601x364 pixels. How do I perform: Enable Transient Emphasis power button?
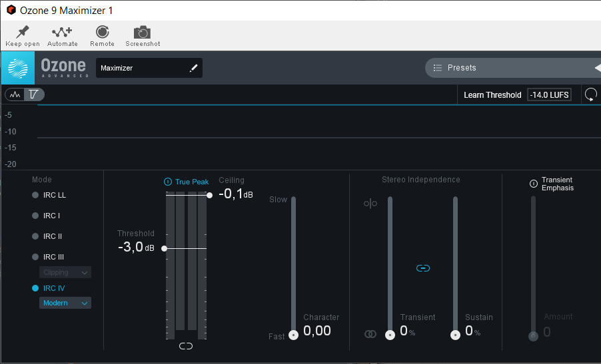(533, 184)
